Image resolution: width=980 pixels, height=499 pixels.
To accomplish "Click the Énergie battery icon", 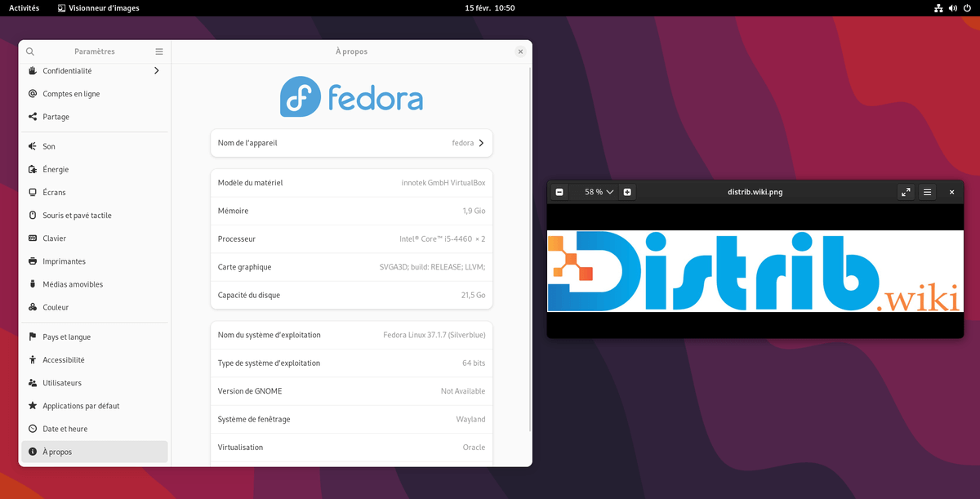I will tap(33, 169).
